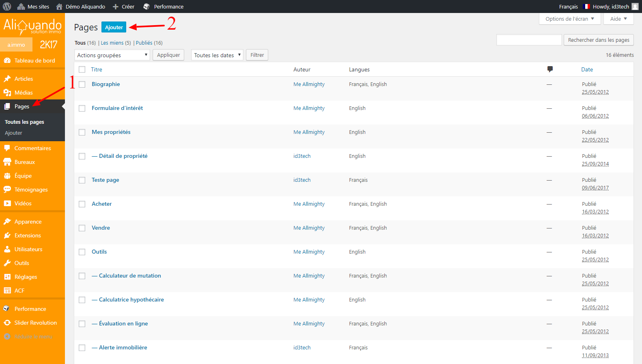The image size is (642, 364).
Task: Click the Filtrer button
Action: [257, 55]
